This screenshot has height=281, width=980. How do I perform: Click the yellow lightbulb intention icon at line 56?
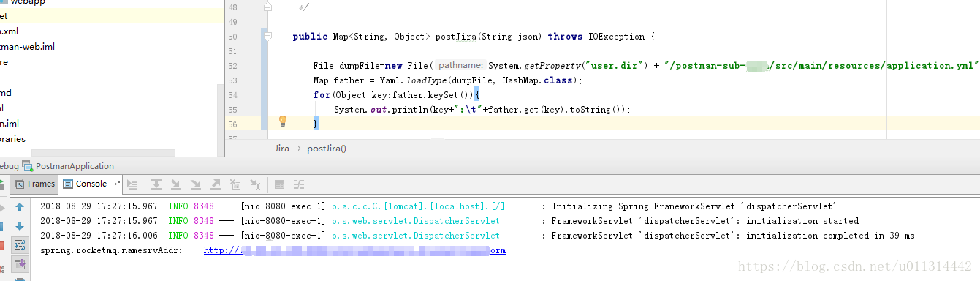283,121
